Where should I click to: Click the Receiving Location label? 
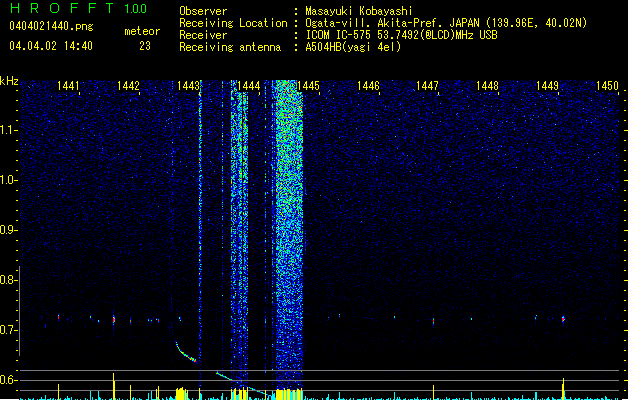pos(233,23)
